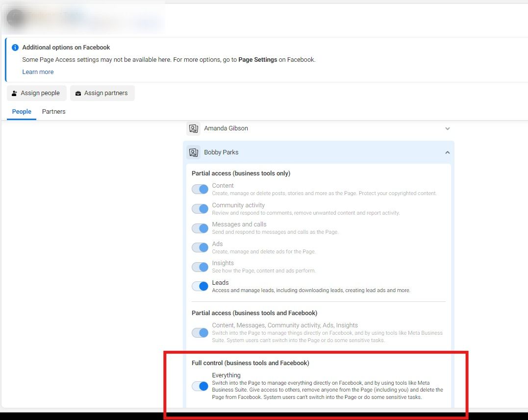Viewport: 528px width, 420px height.
Task: Toggle Messages and calls switch
Action: (x=200, y=228)
